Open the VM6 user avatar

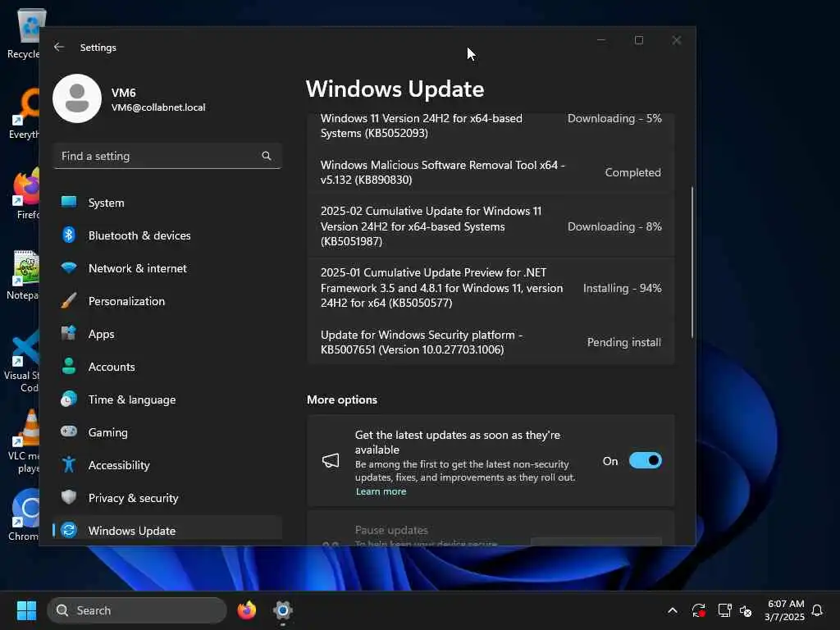77,98
